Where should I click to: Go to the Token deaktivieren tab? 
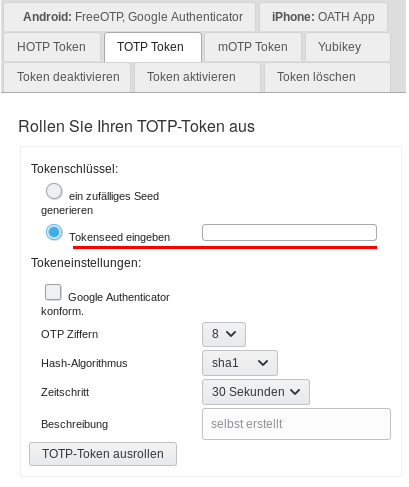[x=67, y=77]
